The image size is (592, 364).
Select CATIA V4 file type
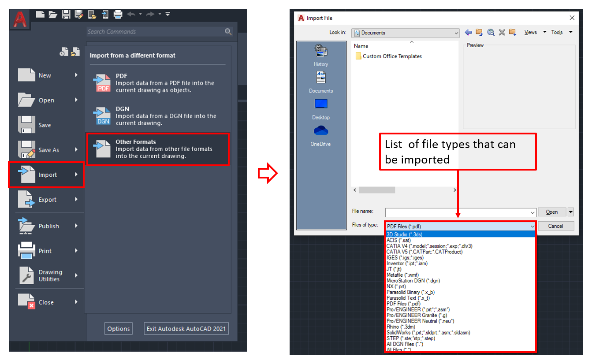(x=460, y=246)
